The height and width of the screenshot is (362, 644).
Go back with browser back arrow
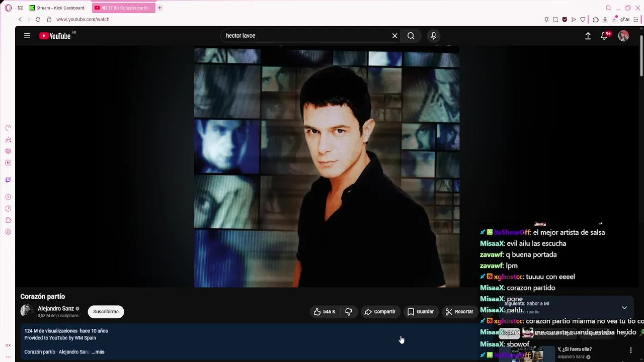coord(20,19)
